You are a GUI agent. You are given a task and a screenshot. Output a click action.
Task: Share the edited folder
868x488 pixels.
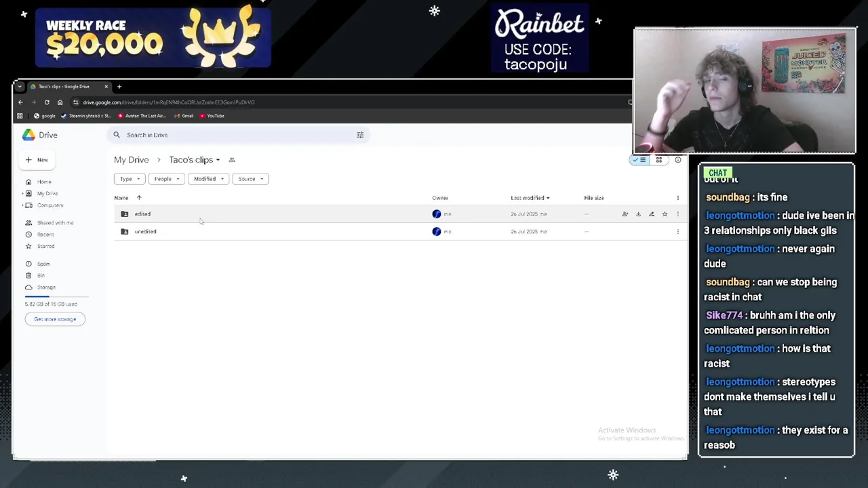[x=625, y=214]
